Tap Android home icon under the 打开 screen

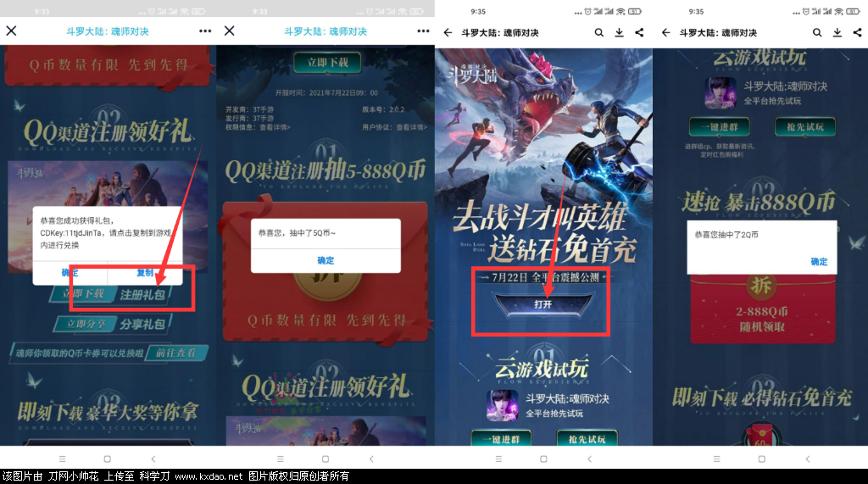pos(543,459)
